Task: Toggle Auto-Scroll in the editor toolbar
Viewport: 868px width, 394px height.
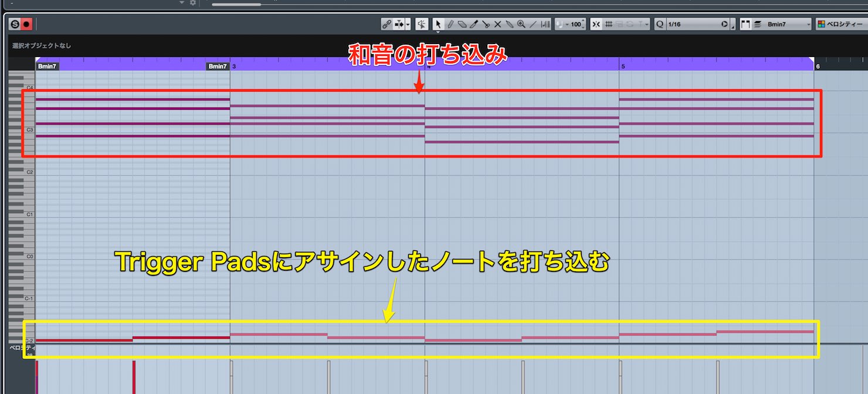Action: [x=400, y=24]
